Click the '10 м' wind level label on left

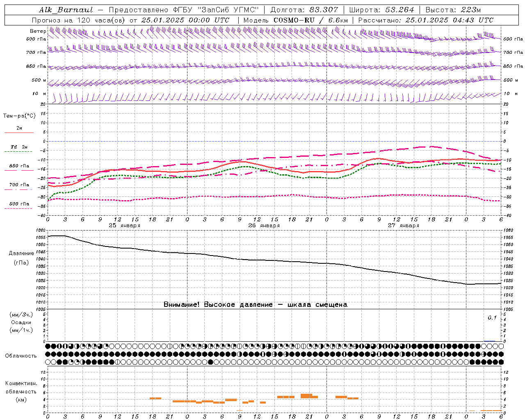pyautogui.click(x=39, y=94)
